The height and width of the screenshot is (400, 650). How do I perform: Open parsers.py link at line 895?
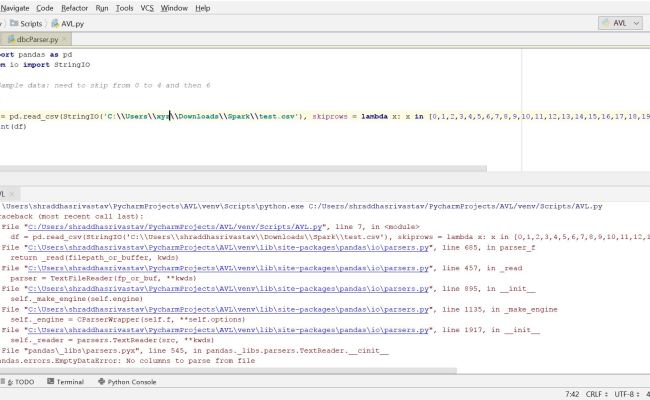[228, 288]
